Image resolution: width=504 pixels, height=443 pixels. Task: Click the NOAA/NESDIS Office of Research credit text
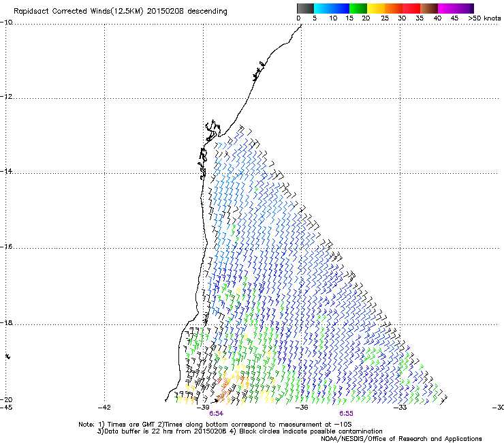pos(401,439)
